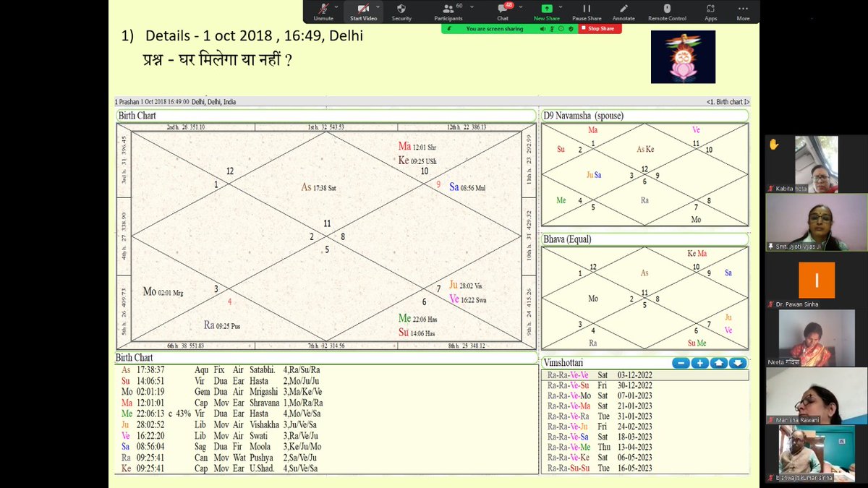Click the plus button in Vimshottari panel

click(699, 363)
